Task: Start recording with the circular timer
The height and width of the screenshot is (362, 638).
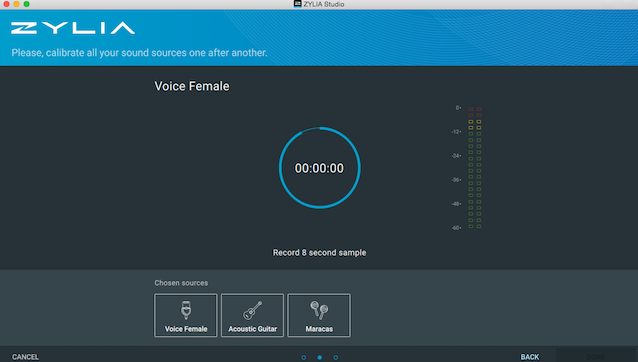Action: click(x=319, y=168)
